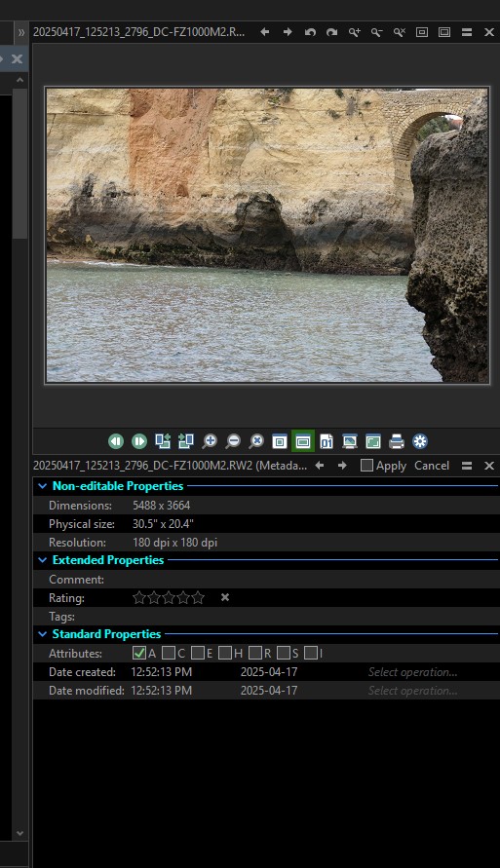Click the Cancel button
Image resolution: width=500 pixels, height=868 pixels.
[432, 466]
